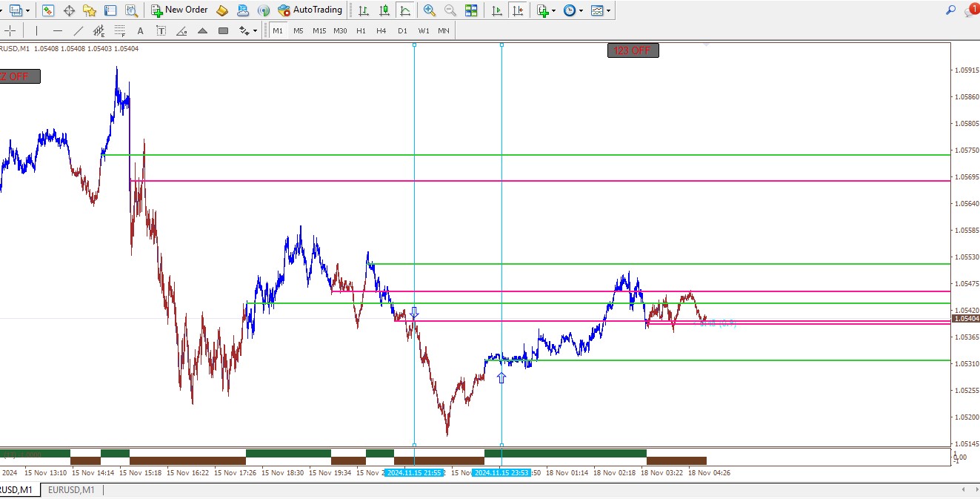Screen dimensions: 980x499
Task: Select the Text tool
Action: [x=140, y=30]
